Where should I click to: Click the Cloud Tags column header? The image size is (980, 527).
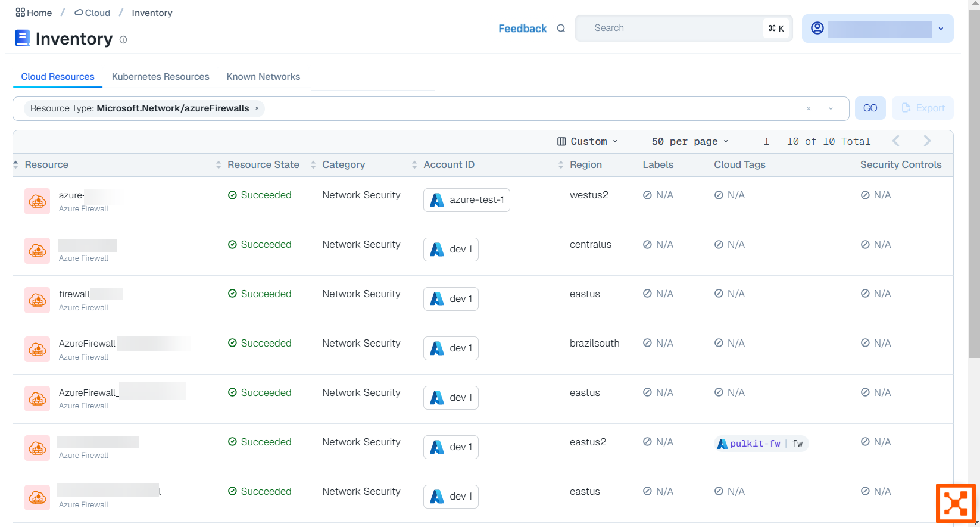[739, 164]
